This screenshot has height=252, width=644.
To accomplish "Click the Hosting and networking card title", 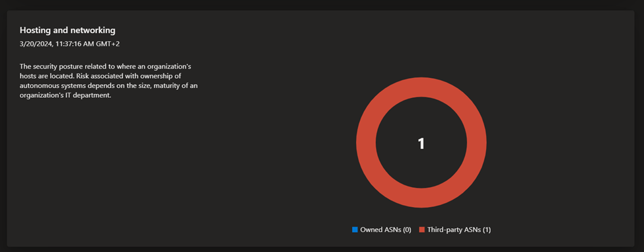I will click(68, 30).
